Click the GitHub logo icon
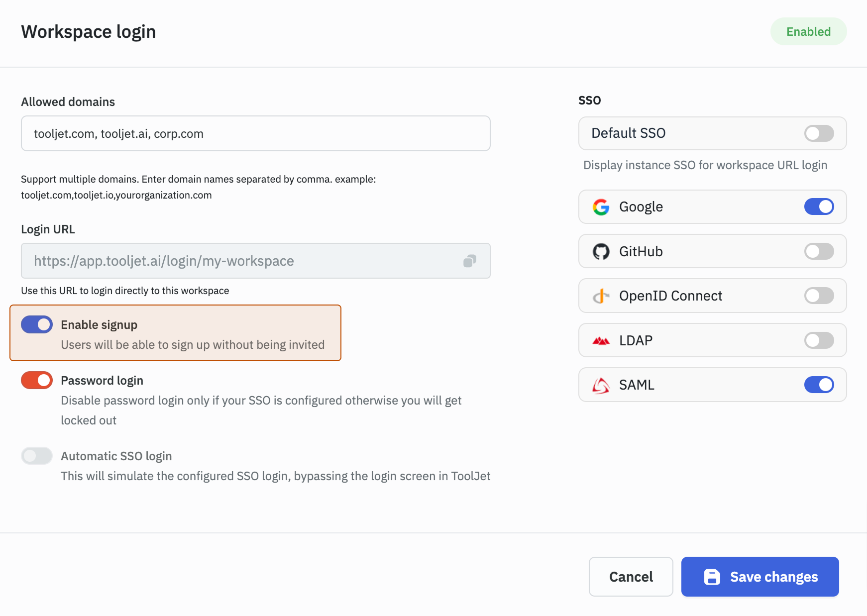The height and width of the screenshot is (616, 867). click(601, 251)
